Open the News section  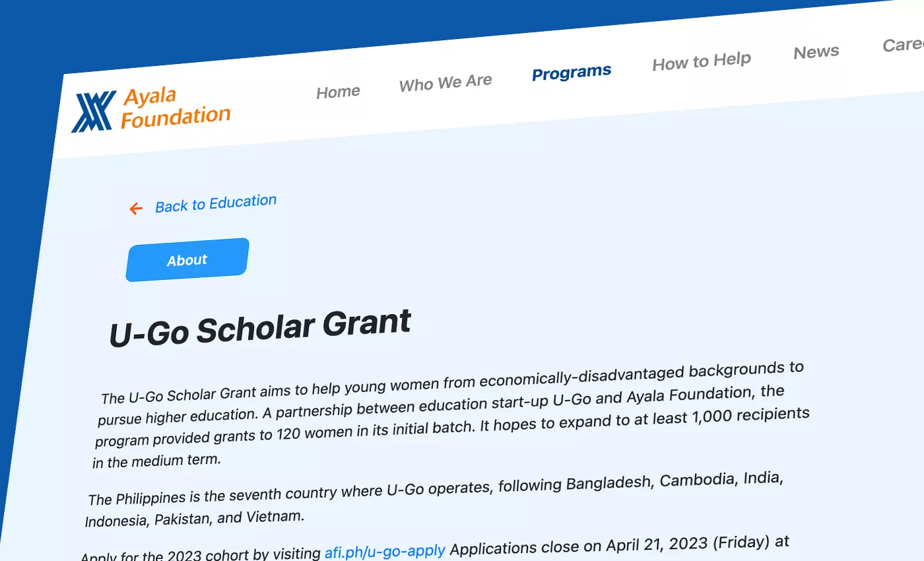[816, 51]
